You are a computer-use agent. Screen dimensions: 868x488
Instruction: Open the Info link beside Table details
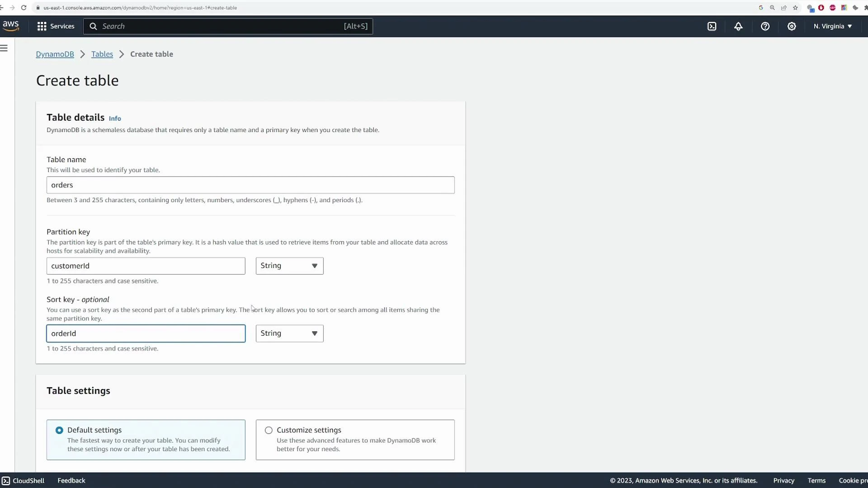(114, 118)
